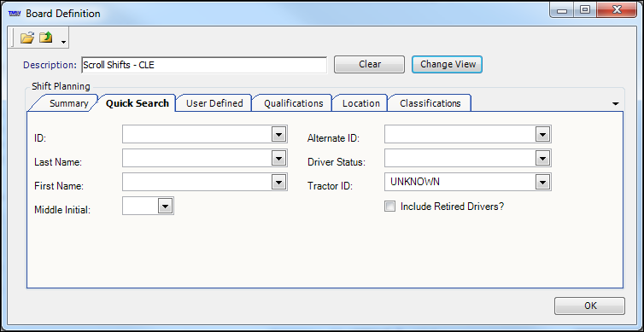644x332 pixels.
Task: Open the Driver Status dropdown
Action: pos(542,158)
